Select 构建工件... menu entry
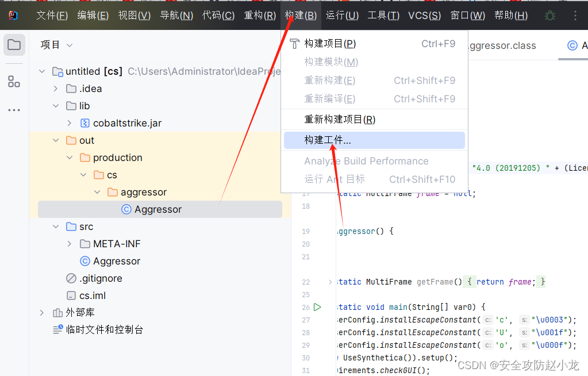 (374, 140)
